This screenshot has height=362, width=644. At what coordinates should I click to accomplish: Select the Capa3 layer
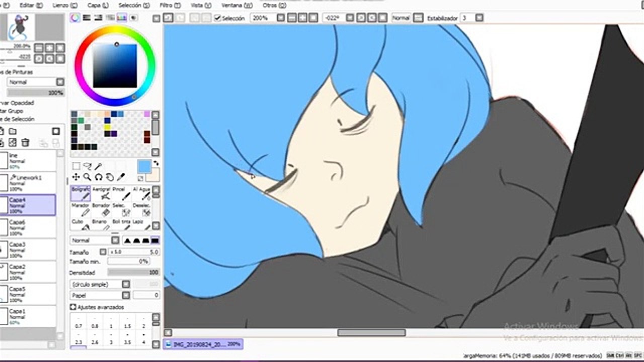pyautogui.click(x=28, y=249)
